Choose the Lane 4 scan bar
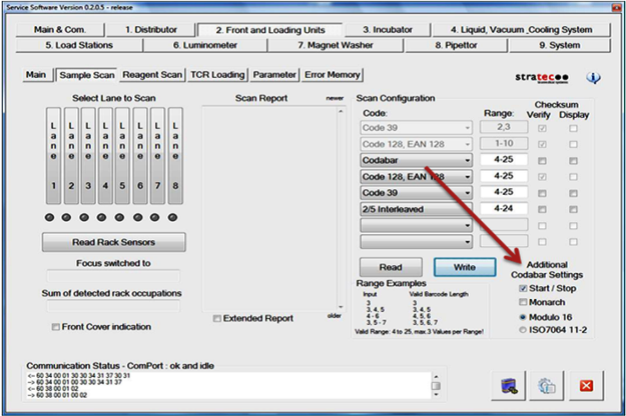626x416 pixels. [x=104, y=155]
